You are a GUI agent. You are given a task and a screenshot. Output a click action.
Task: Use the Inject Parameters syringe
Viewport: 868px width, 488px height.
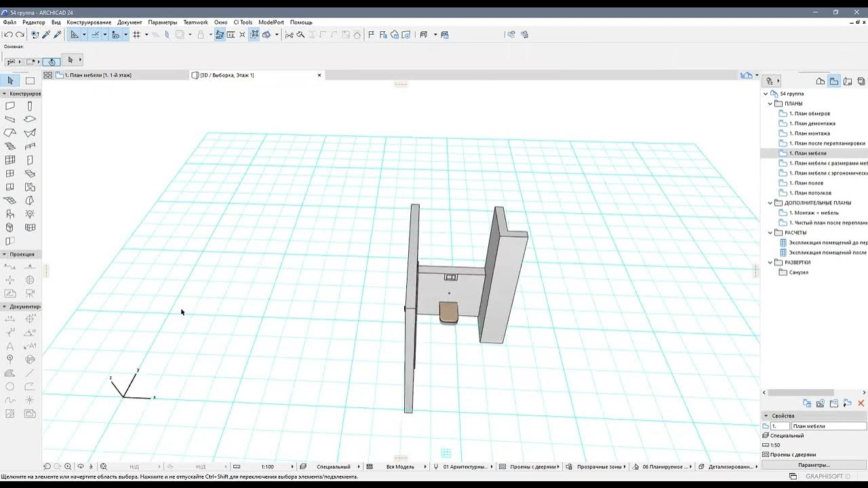[x=58, y=35]
